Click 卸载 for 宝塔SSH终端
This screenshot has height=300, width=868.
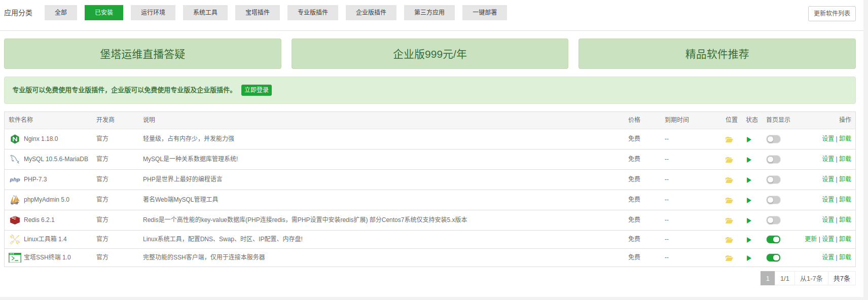coord(845,257)
